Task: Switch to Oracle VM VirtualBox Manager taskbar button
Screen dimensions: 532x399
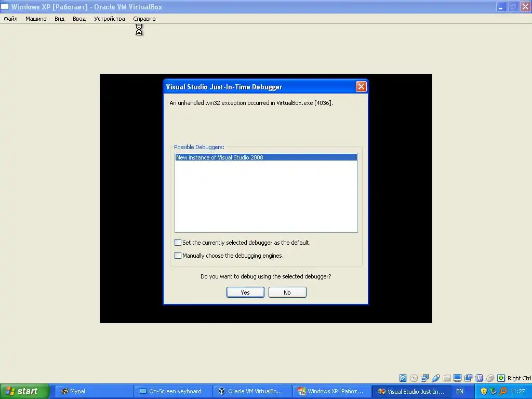Action: [252, 391]
